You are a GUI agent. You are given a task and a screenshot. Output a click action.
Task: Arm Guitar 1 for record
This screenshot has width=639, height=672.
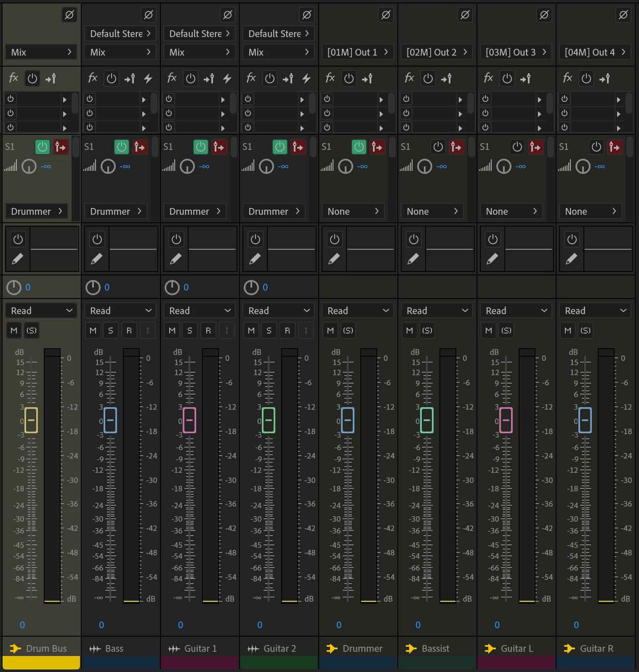click(x=208, y=331)
